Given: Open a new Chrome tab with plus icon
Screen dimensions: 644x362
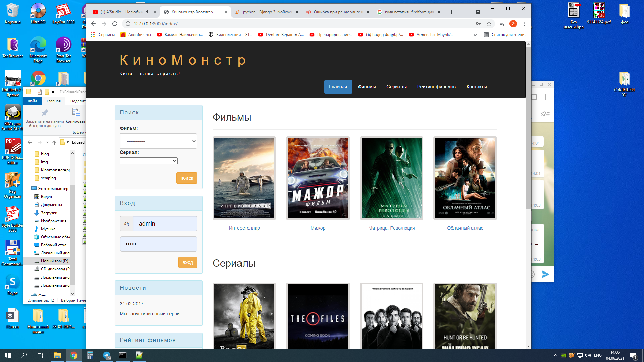Looking at the screenshot, I should [452, 12].
